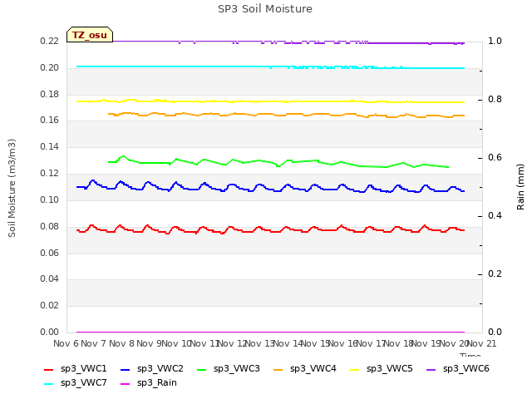Viewport: 532px width, 399px height.
Task: Click sp3_VWC6 legend label
Action: pos(466,368)
